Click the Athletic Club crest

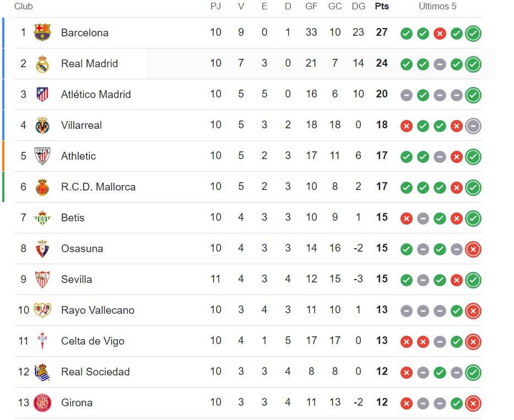(x=42, y=156)
